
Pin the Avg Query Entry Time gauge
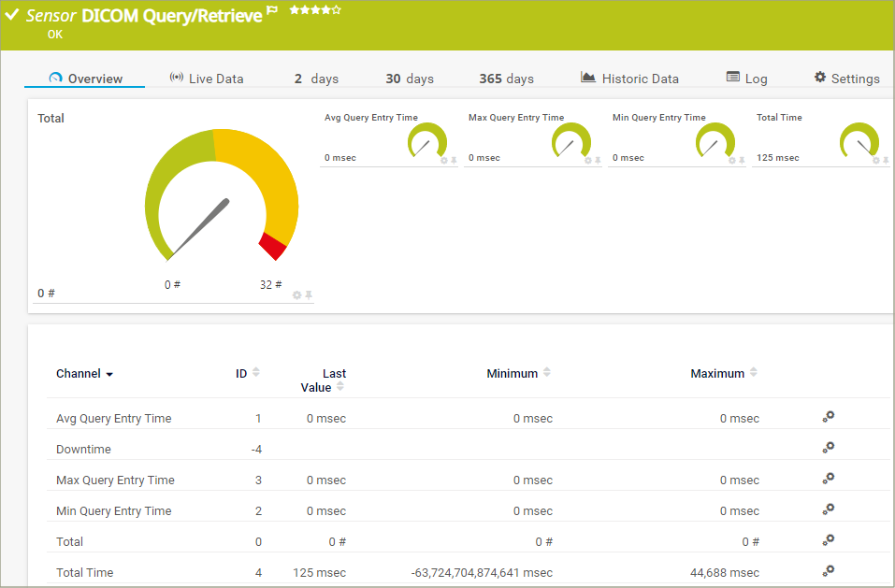(x=455, y=160)
